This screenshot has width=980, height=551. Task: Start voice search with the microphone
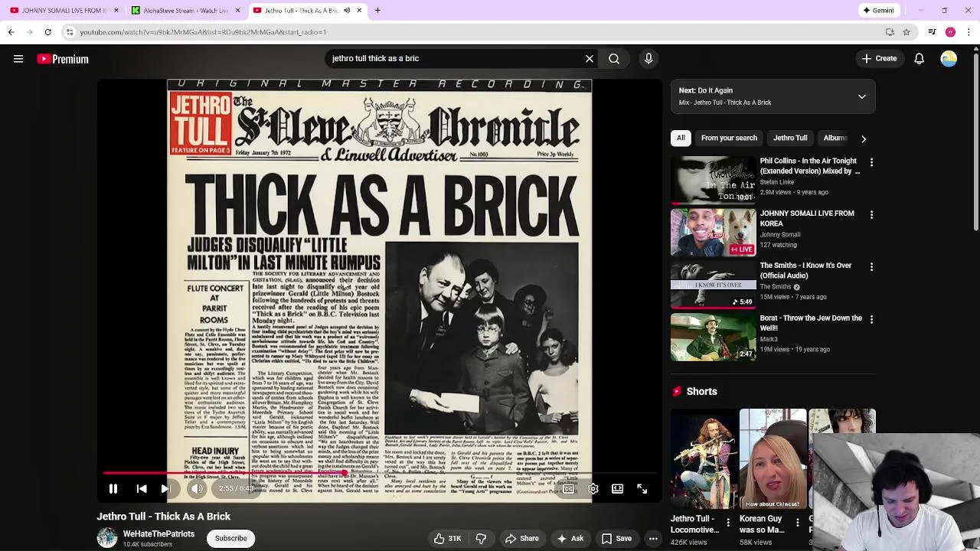(x=648, y=58)
